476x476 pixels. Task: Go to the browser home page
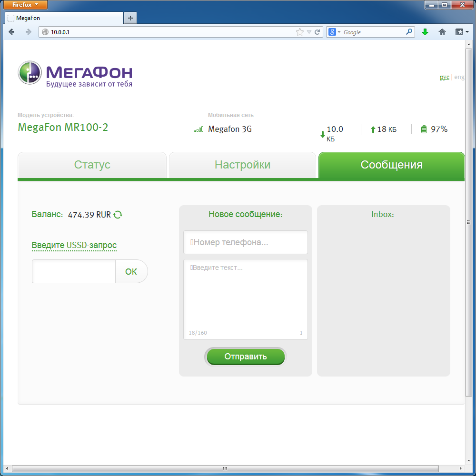(x=442, y=32)
